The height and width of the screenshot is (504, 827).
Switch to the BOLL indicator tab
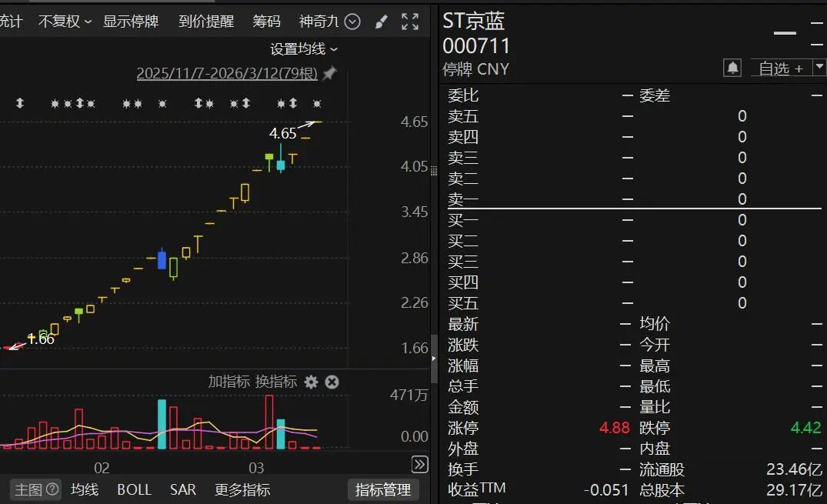pyautogui.click(x=134, y=489)
